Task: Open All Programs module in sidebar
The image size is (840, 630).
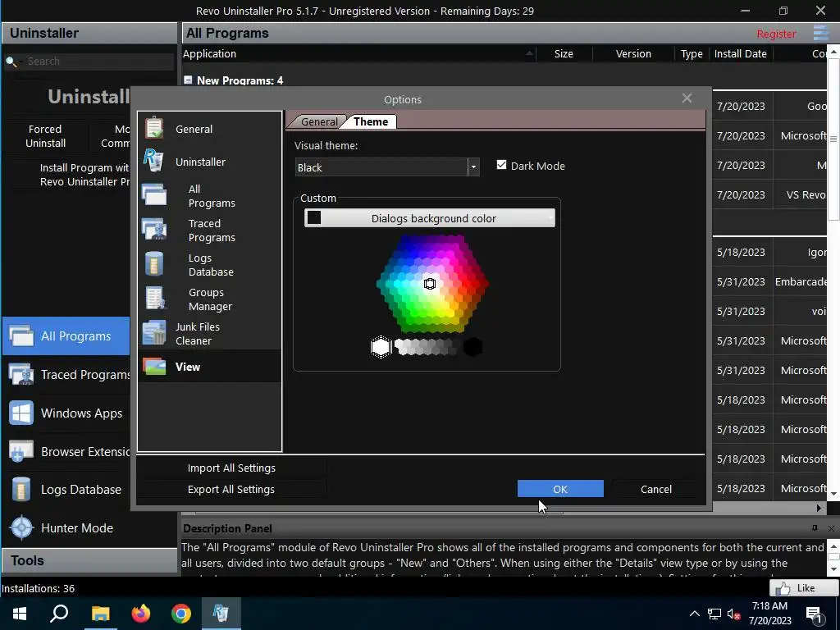Action: [66, 336]
